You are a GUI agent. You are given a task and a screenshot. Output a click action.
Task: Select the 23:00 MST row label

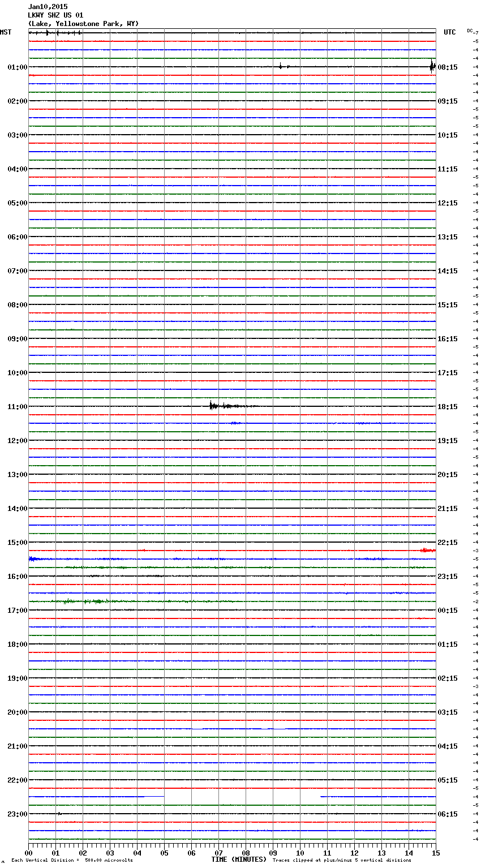[18, 814]
